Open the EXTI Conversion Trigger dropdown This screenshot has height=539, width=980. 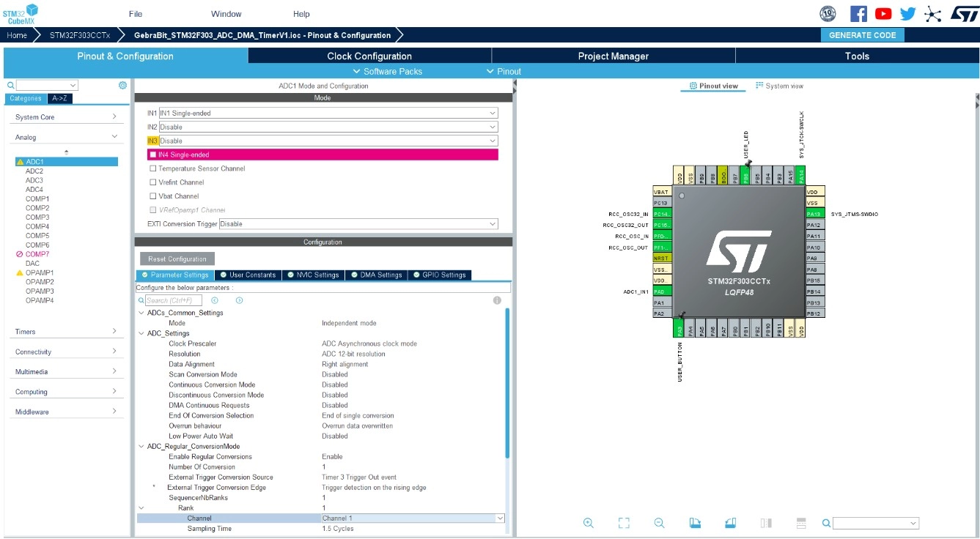point(358,224)
